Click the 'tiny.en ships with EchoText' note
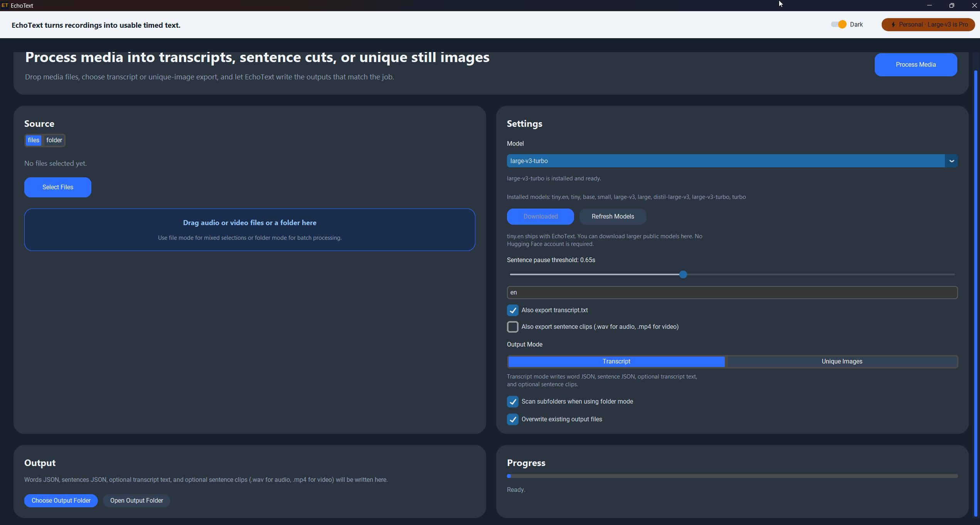This screenshot has width=980, height=525. 605,240
